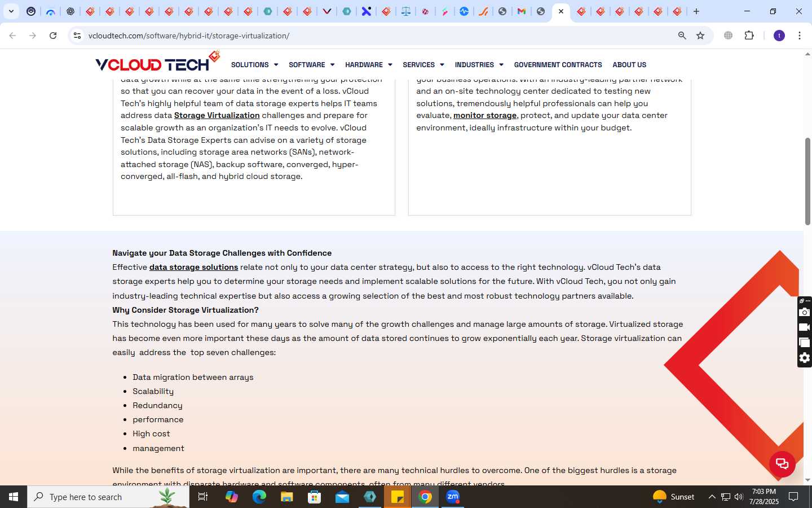Switch to the balance scale icon tab
The height and width of the screenshot is (508, 812).
[406, 11]
